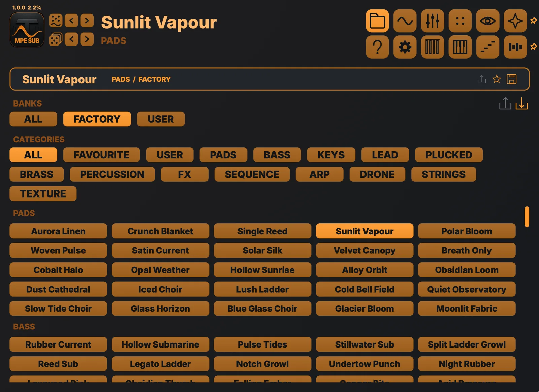Step forward with lower right arrow
This screenshot has height=392, width=539.
[x=87, y=39]
